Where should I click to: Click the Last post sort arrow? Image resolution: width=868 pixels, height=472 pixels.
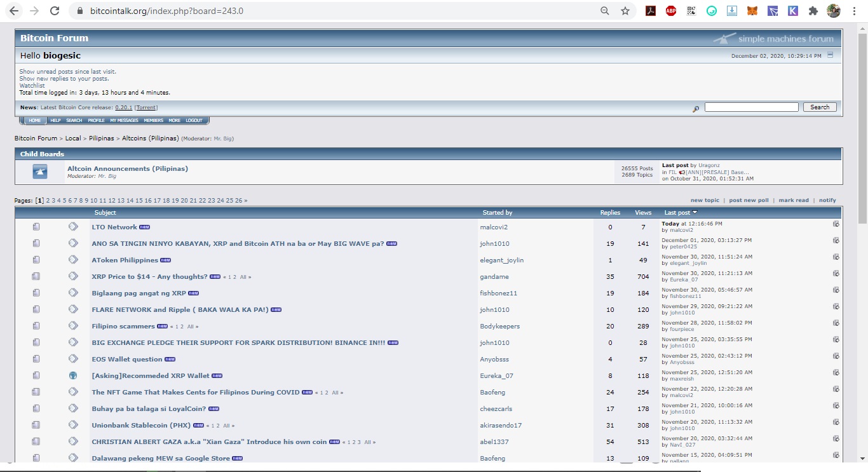(x=695, y=212)
